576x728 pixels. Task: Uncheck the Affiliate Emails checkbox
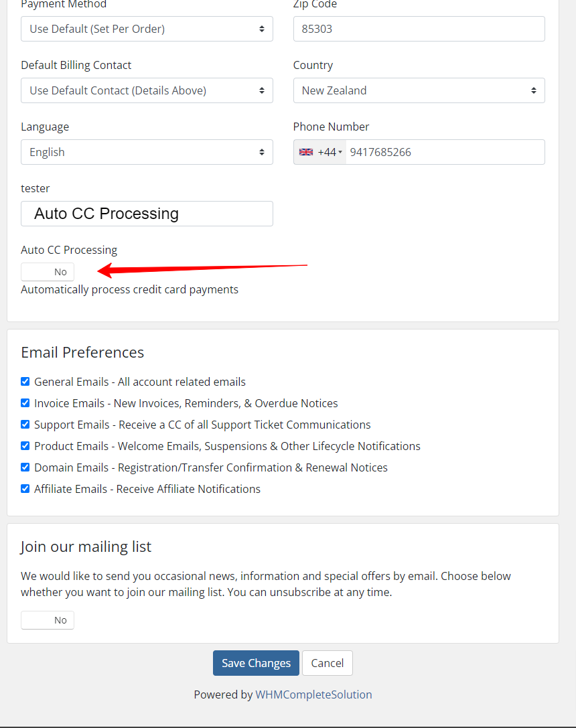coord(25,488)
